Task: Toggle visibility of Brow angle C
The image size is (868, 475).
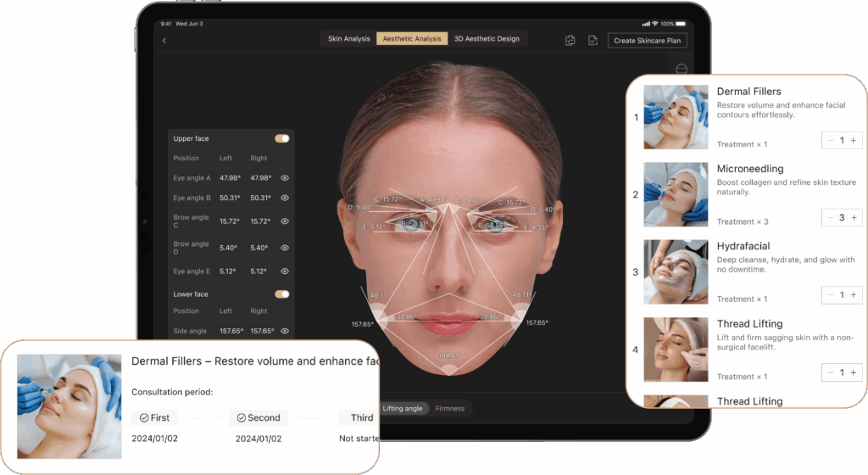Action: 285,222
